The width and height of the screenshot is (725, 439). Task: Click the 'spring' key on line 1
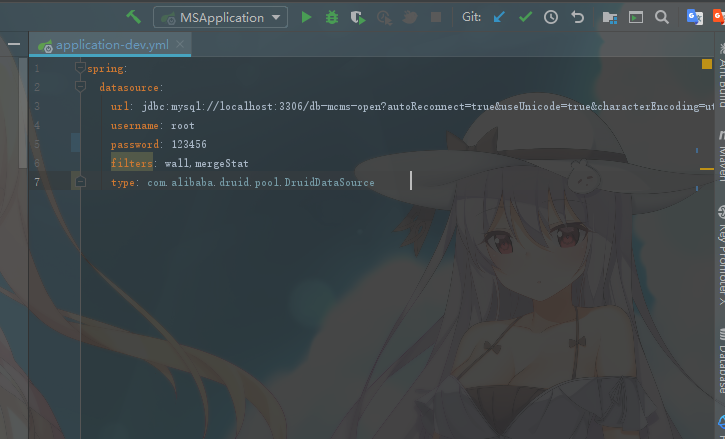tap(105, 68)
